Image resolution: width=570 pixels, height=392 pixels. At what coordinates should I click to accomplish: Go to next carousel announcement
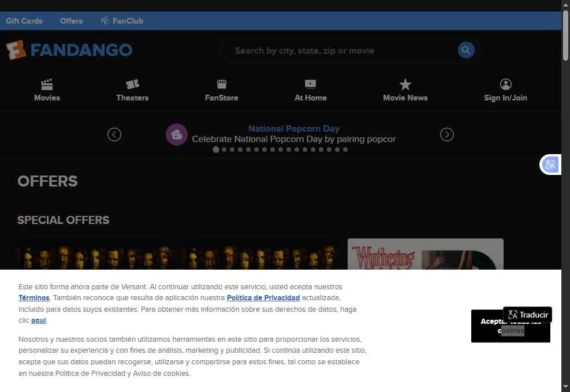tap(446, 135)
